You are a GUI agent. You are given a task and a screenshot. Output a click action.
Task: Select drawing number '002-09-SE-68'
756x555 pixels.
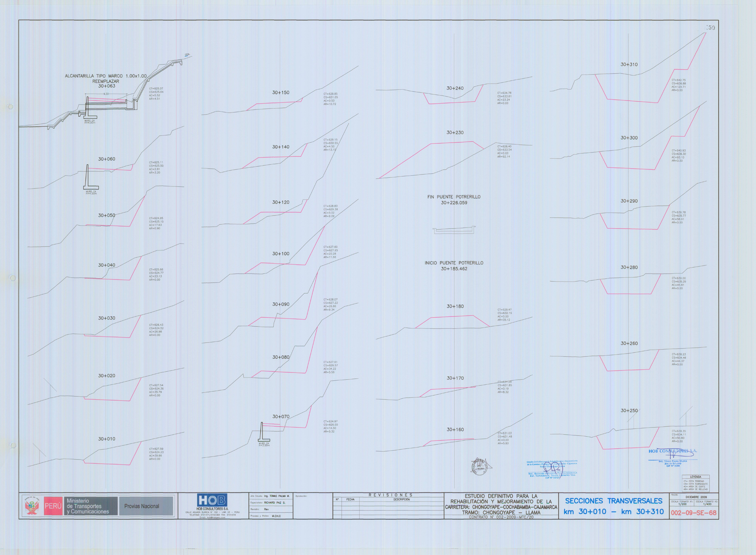(x=694, y=513)
